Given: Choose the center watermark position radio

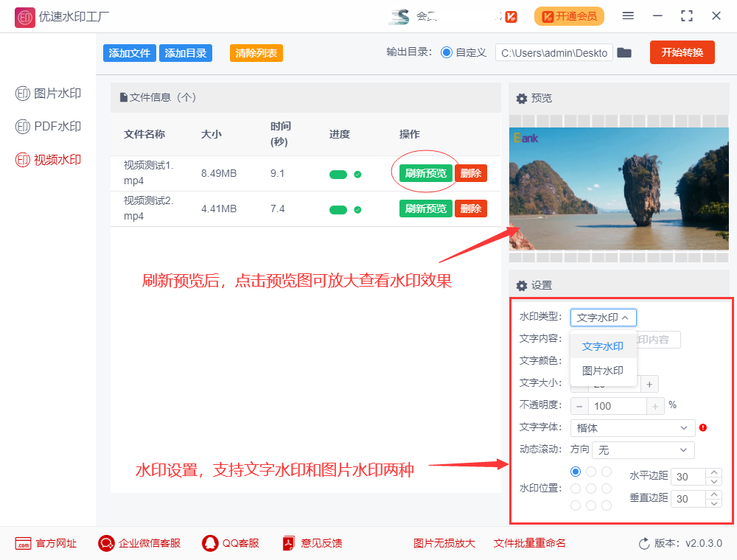Looking at the screenshot, I should [x=590, y=489].
